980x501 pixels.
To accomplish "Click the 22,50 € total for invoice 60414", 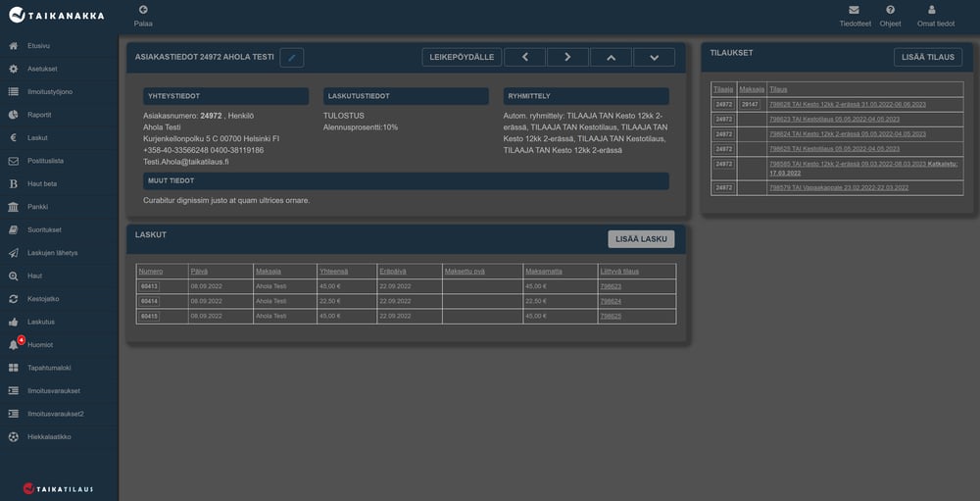I will tap(329, 301).
